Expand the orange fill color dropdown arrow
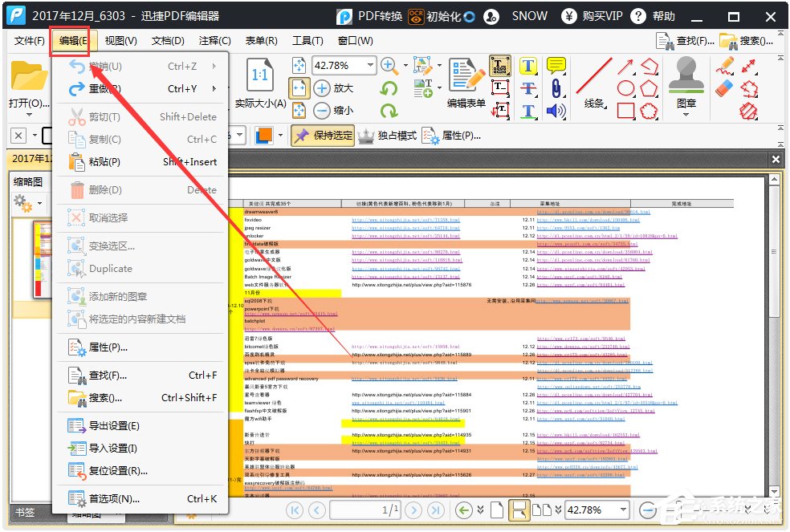Image resolution: width=790 pixels, height=532 pixels. [x=281, y=136]
